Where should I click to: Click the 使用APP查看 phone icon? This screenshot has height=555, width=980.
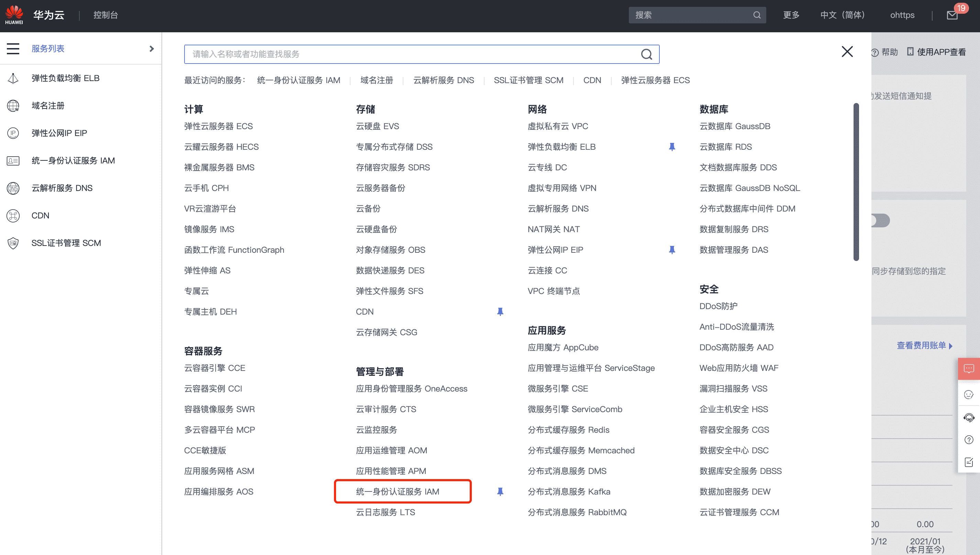point(910,52)
